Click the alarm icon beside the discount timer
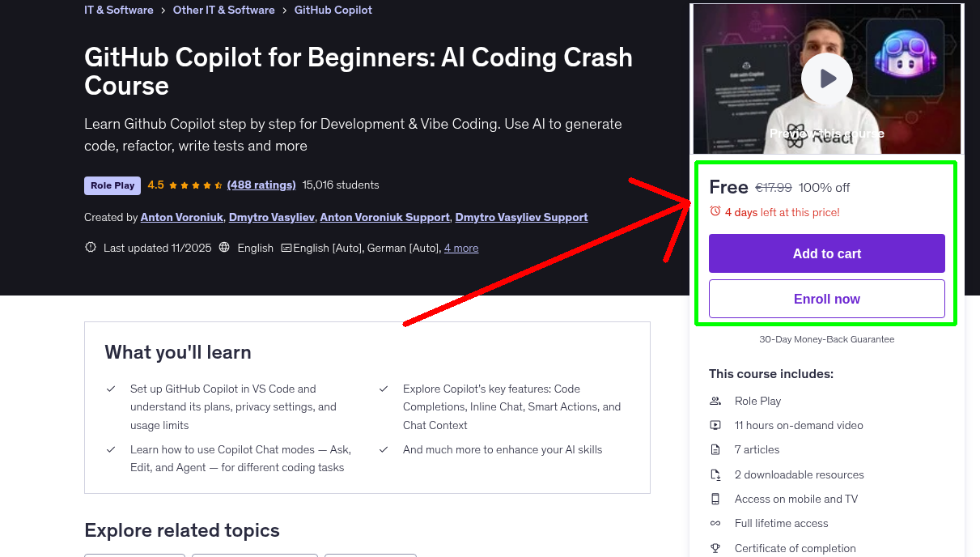 (715, 210)
